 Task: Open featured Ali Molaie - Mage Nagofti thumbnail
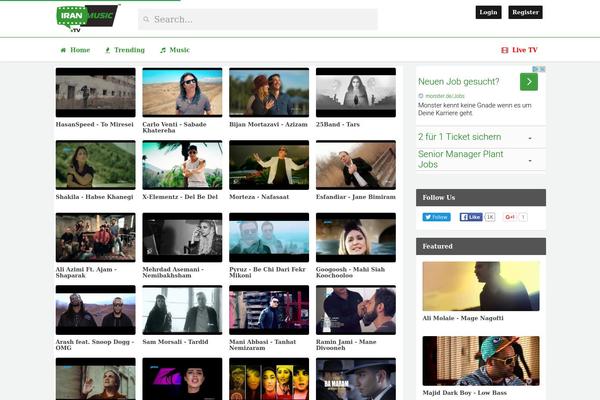point(481,286)
